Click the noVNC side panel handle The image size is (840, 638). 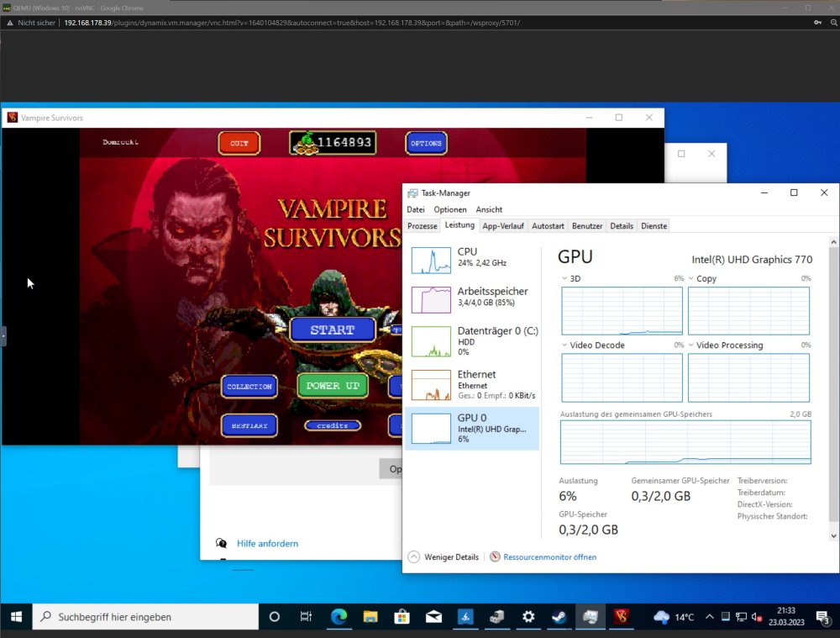click(3, 336)
